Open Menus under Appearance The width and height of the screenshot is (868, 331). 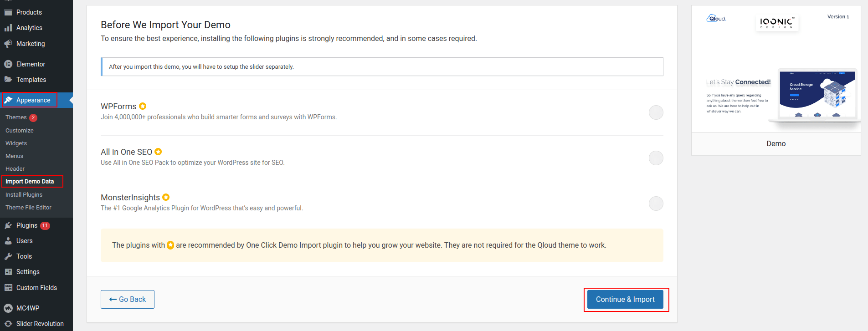pyautogui.click(x=15, y=156)
